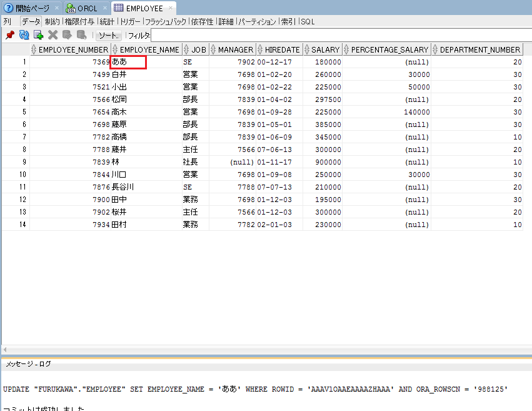Open the トリガー sub-tab
Viewport: 532px width, 411px height.
[x=130, y=22]
